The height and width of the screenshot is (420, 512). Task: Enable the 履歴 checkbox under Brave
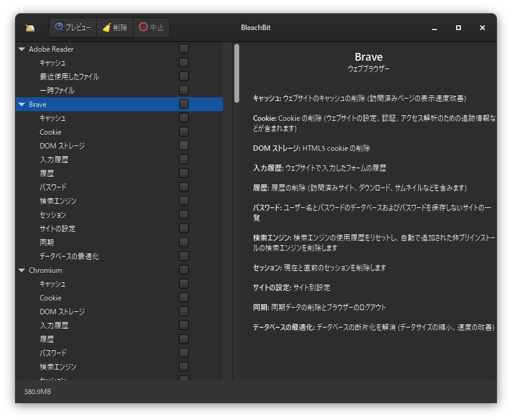(x=184, y=174)
